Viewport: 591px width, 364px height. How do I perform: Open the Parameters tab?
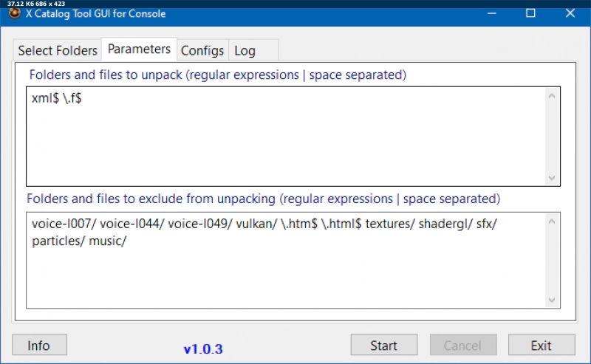(x=139, y=49)
